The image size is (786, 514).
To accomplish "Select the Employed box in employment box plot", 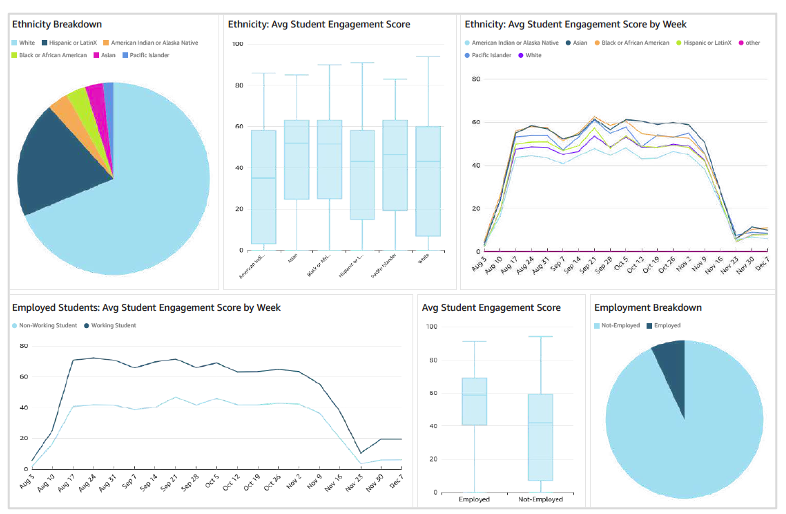I will pyautogui.click(x=474, y=402).
